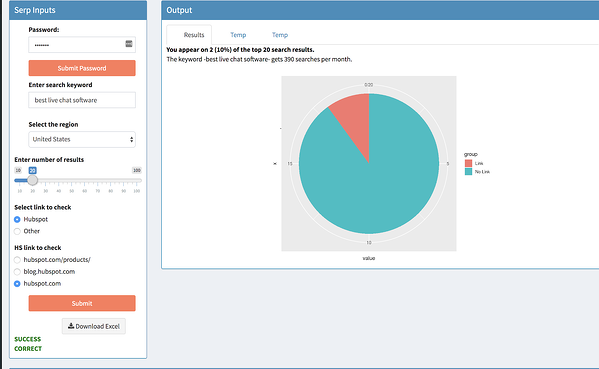Choose hubspot.com/products/ link option
This screenshot has height=369, width=599.
pyautogui.click(x=17, y=260)
